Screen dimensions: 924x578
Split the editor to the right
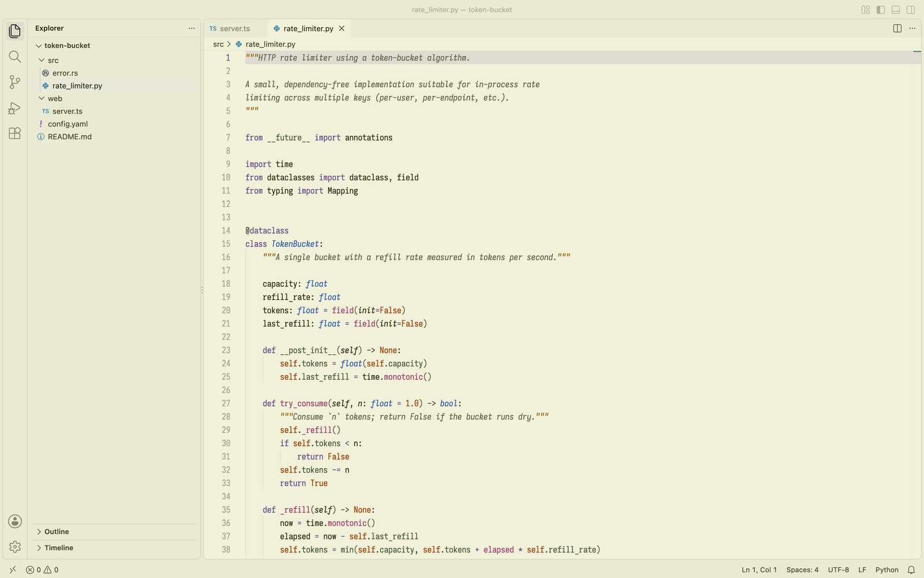(897, 28)
